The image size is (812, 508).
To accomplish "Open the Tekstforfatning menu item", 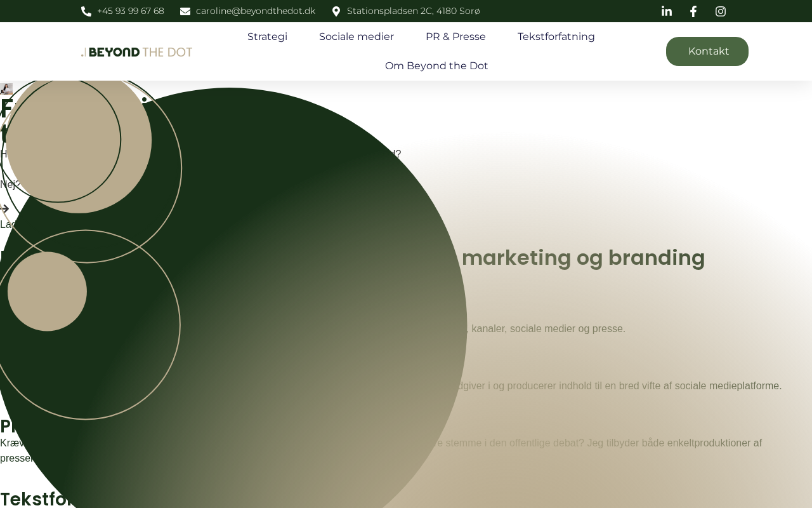I will [556, 37].
